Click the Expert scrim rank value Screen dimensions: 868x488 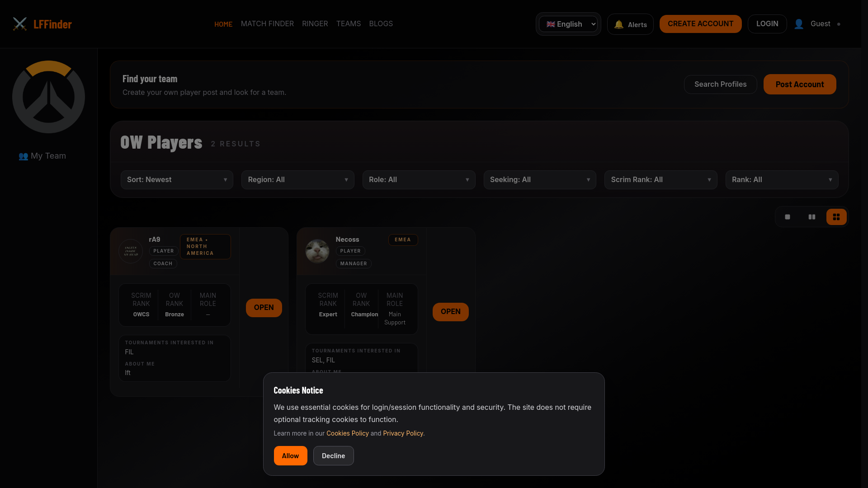click(x=328, y=314)
